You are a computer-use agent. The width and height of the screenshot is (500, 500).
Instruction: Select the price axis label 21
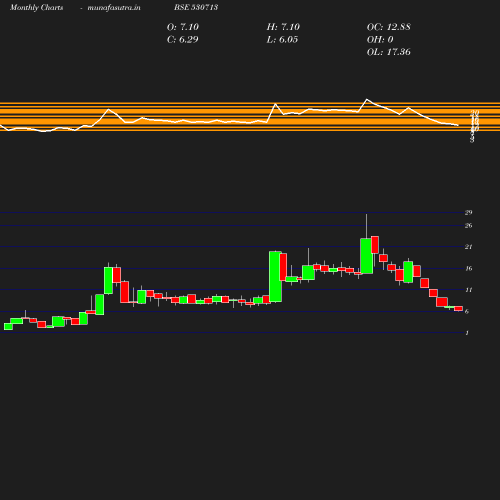tap(469, 247)
